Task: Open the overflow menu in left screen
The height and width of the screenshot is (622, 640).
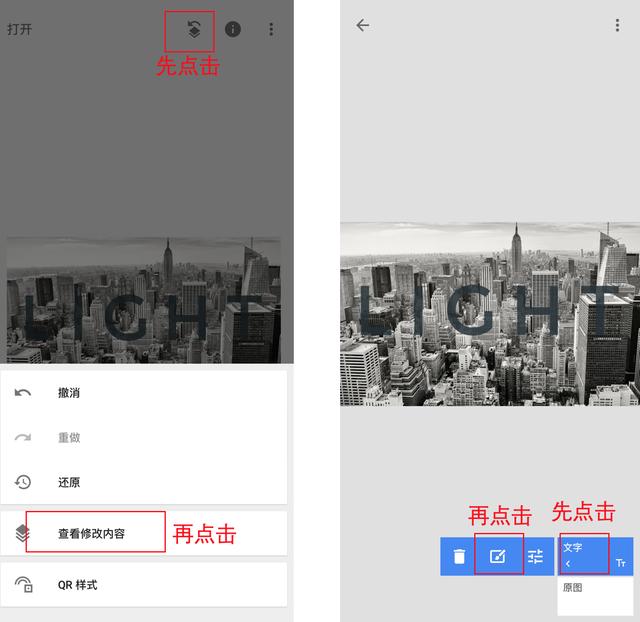Action: point(271,29)
